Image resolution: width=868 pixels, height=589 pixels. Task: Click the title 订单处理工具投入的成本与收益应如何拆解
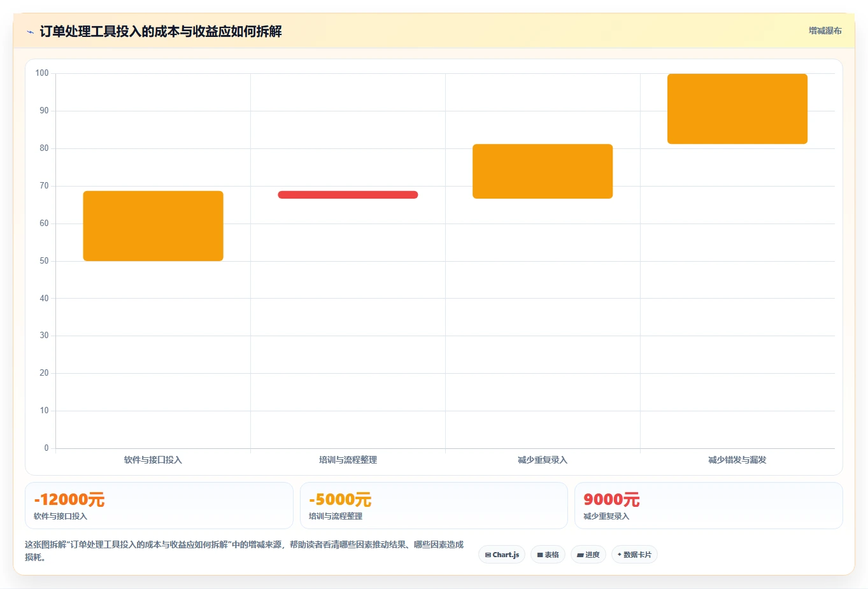tap(160, 31)
